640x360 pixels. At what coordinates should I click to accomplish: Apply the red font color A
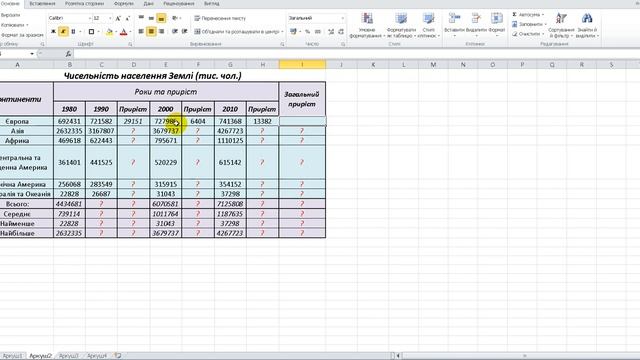coord(124,31)
